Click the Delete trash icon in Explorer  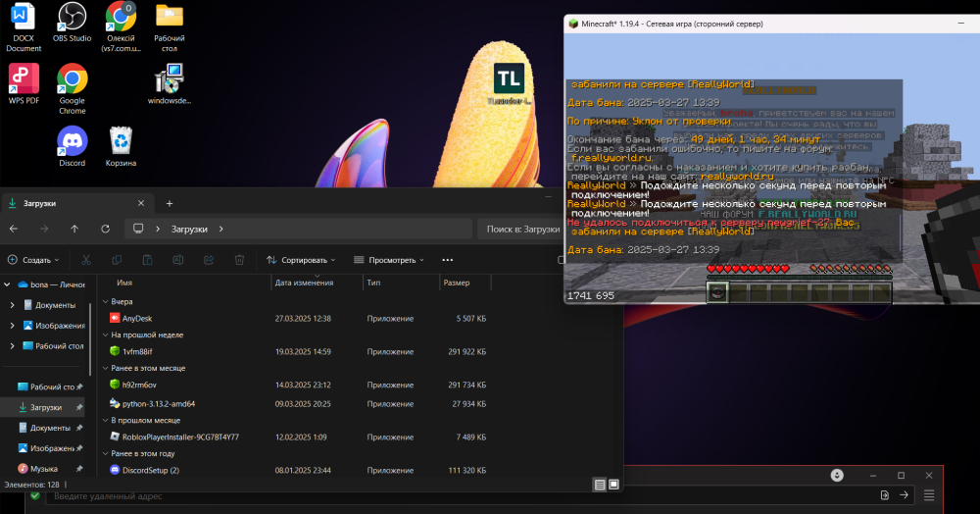(239, 260)
